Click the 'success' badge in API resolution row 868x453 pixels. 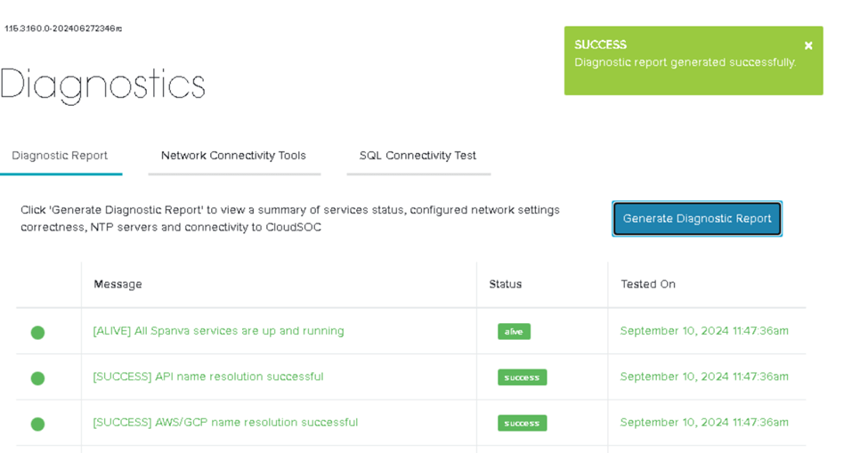click(x=522, y=377)
